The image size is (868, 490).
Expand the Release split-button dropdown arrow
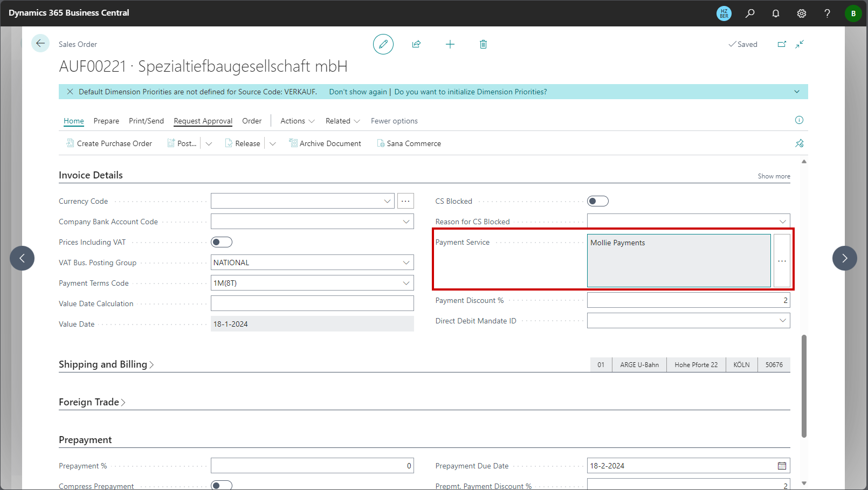[272, 143]
